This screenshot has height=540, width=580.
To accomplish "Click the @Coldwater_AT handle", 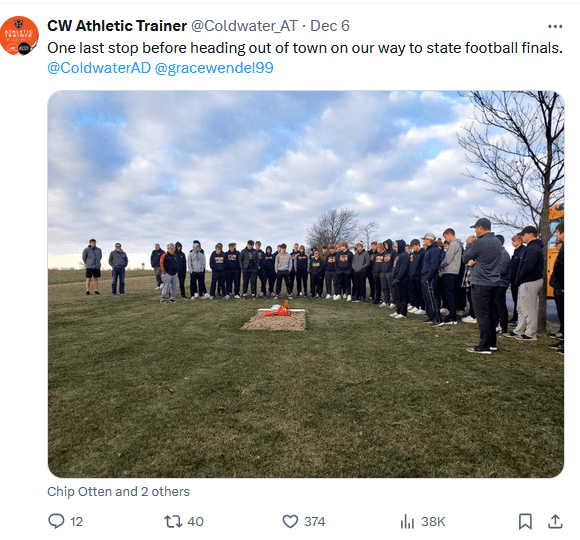I will tap(244, 26).
